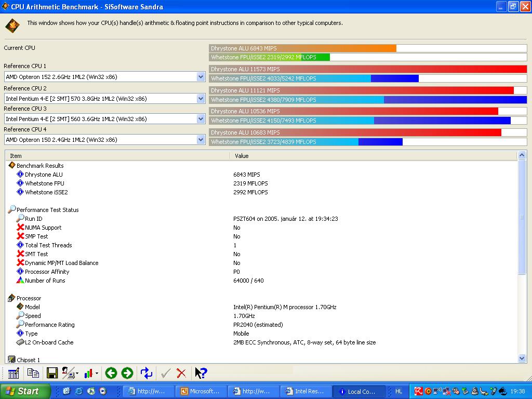The width and height of the screenshot is (532, 399).
Task: Switch to the Microsoft PowerPoint taskbar button
Action: 202,391
